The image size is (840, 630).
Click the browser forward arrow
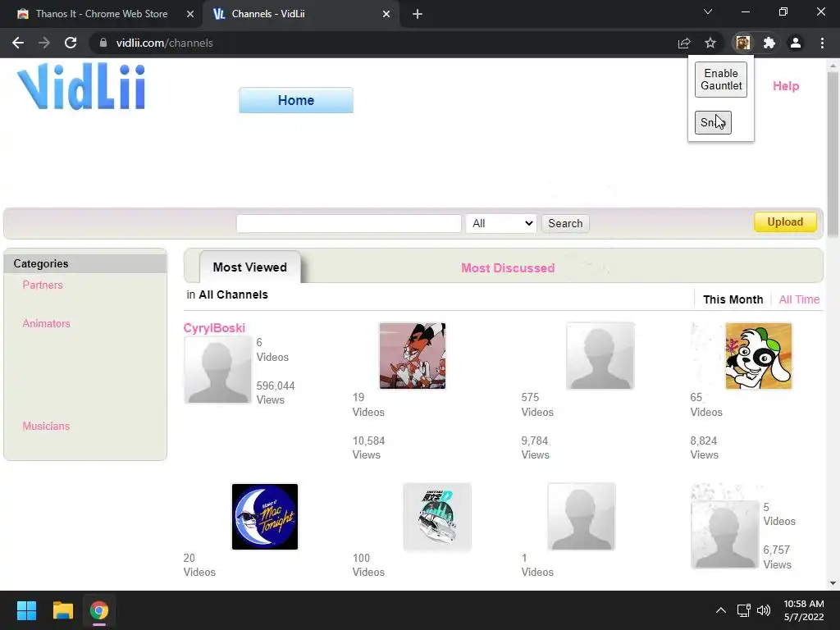[44, 43]
